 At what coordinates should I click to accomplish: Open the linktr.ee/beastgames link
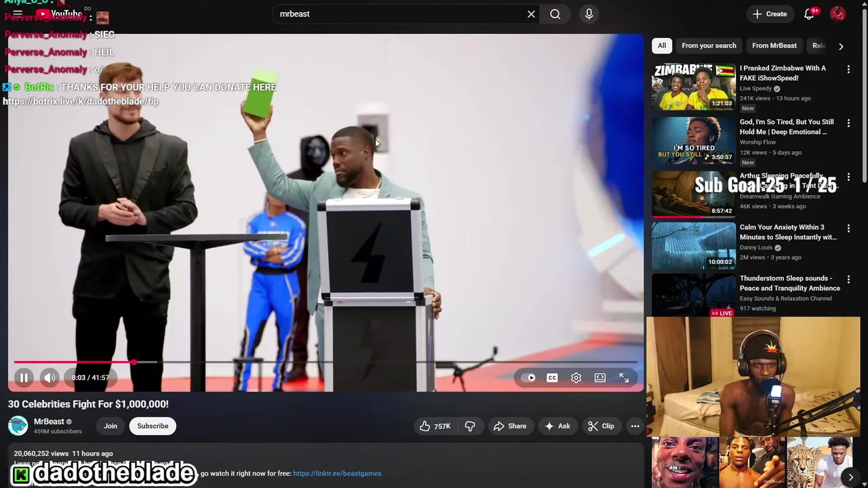(337, 473)
